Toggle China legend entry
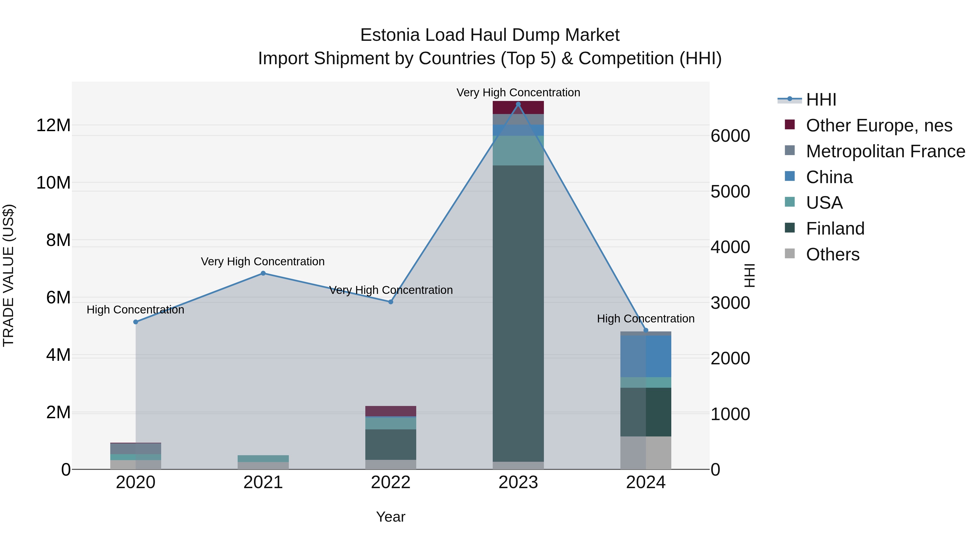980x551 pixels. [819, 177]
